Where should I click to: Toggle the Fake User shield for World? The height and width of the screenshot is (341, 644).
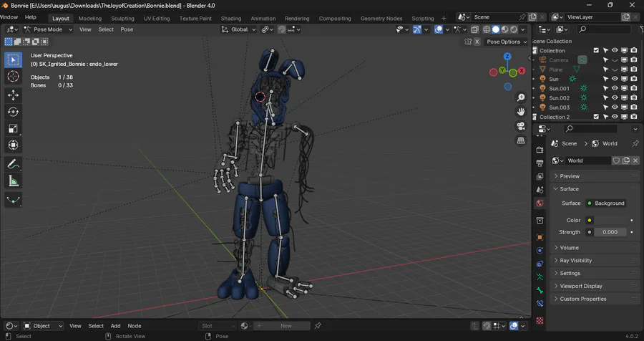[x=616, y=160]
